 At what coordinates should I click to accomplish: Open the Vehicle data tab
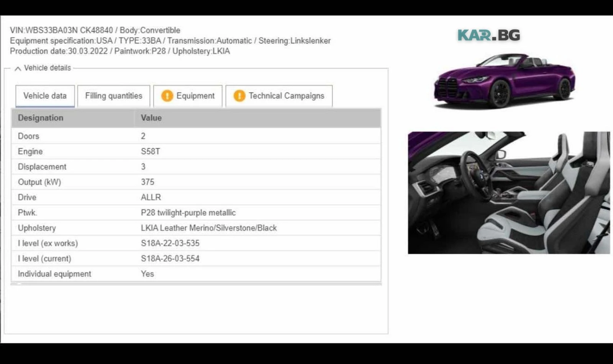tap(45, 96)
